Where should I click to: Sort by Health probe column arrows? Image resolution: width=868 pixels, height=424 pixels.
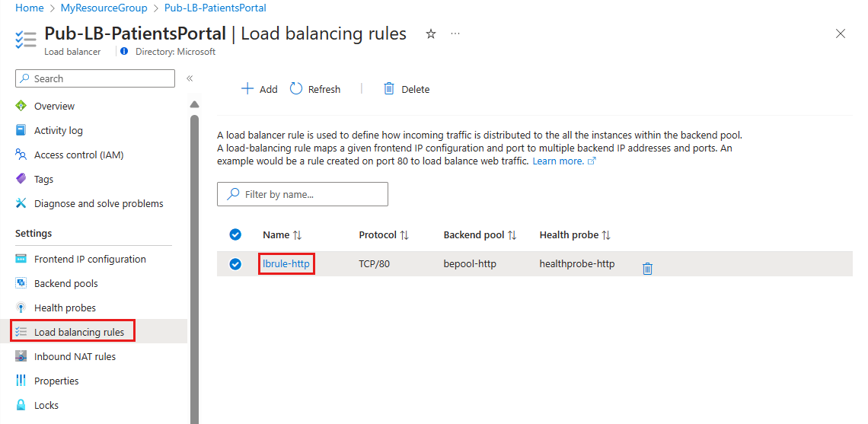click(606, 235)
